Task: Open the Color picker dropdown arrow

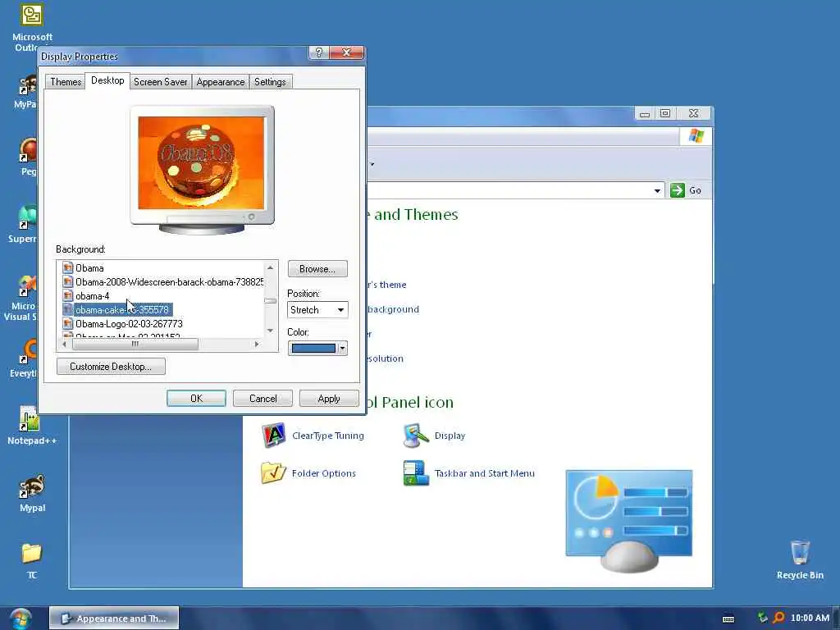Action: tap(342, 348)
